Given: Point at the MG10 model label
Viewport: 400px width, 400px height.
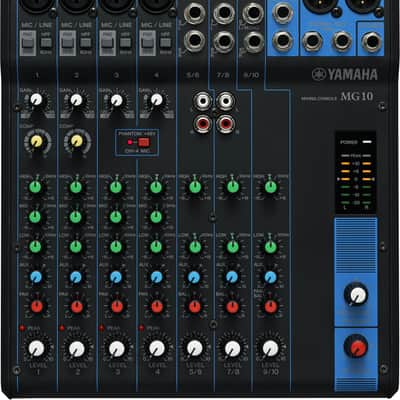Looking at the screenshot, I should pyautogui.click(x=357, y=97).
